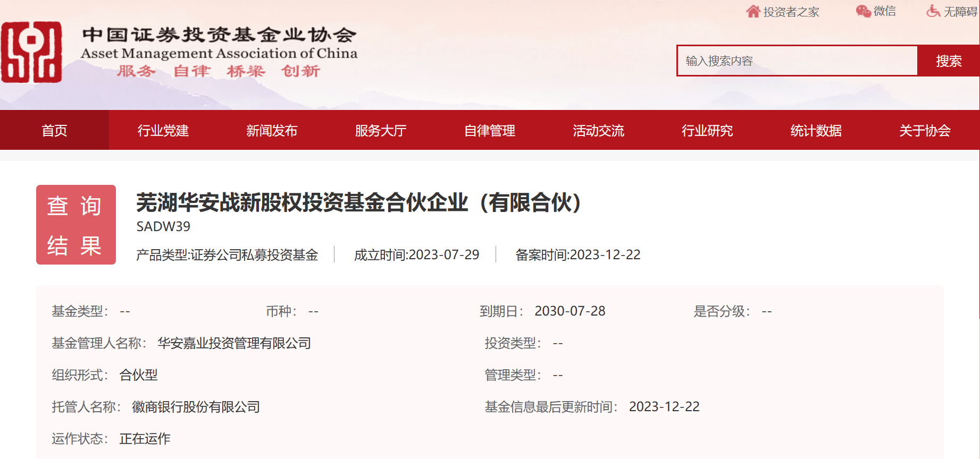
Task: Select the fund code SADW39
Action: (163, 226)
